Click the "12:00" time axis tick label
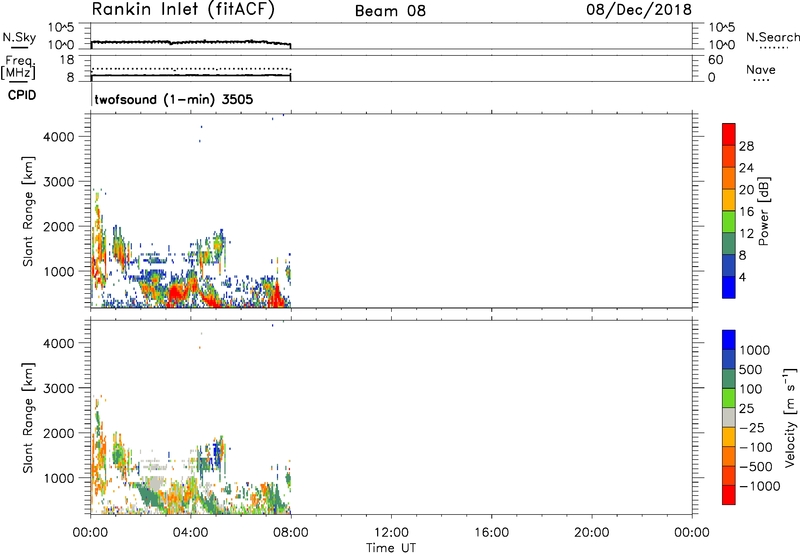The width and height of the screenshot is (800, 554). point(391,533)
